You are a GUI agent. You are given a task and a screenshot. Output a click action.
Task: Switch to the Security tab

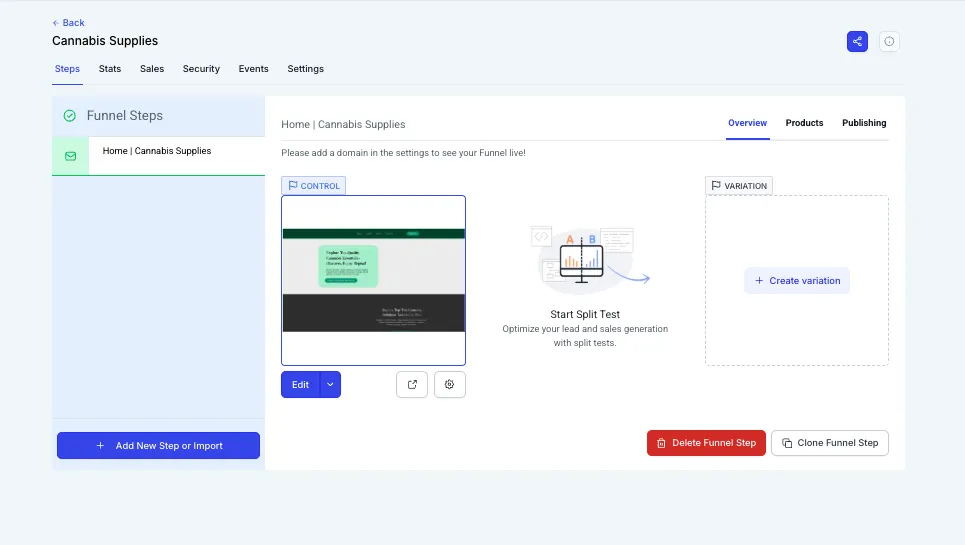click(201, 69)
